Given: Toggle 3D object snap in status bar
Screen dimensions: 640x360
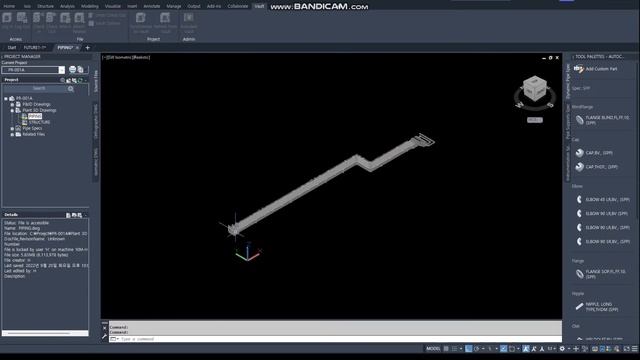Looking at the screenshot, I should pos(512,349).
